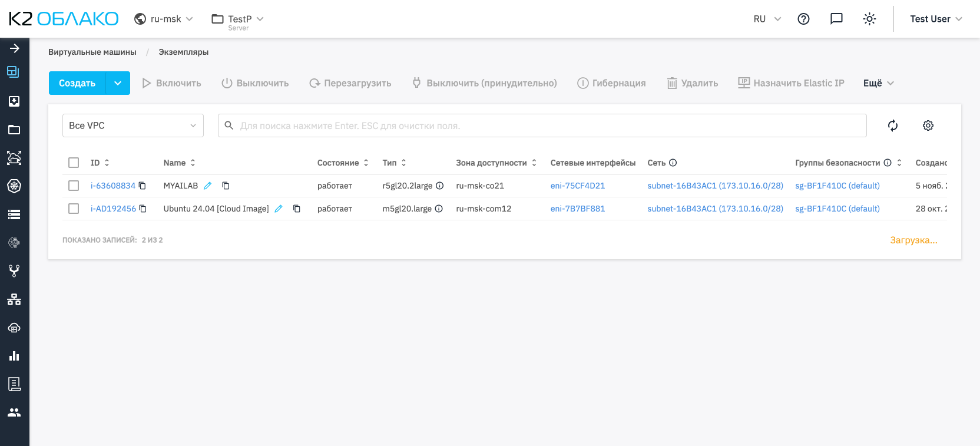The height and width of the screenshot is (446, 980).
Task: Open the eni-75CF4D21 network interface link
Action: point(577,186)
